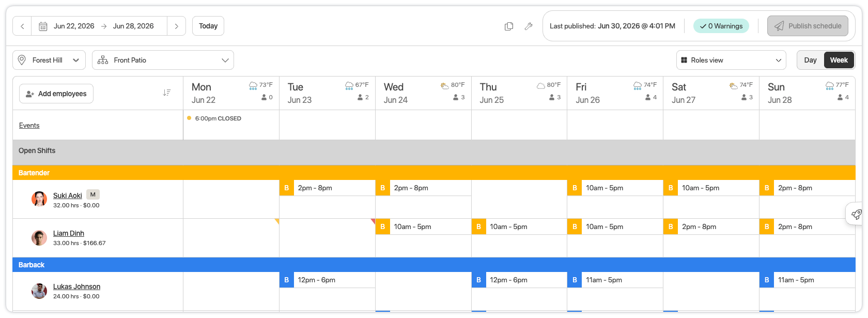
Task: Click Thursday's cloud weather icon
Action: (x=541, y=85)
